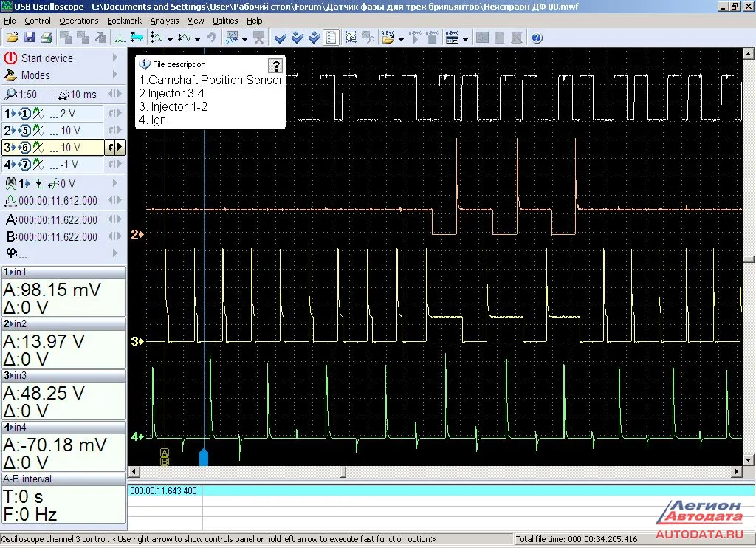Click the vertical scrollbar down arrow
The height and width of the screenshot is (548, 756).
point(749,459)
